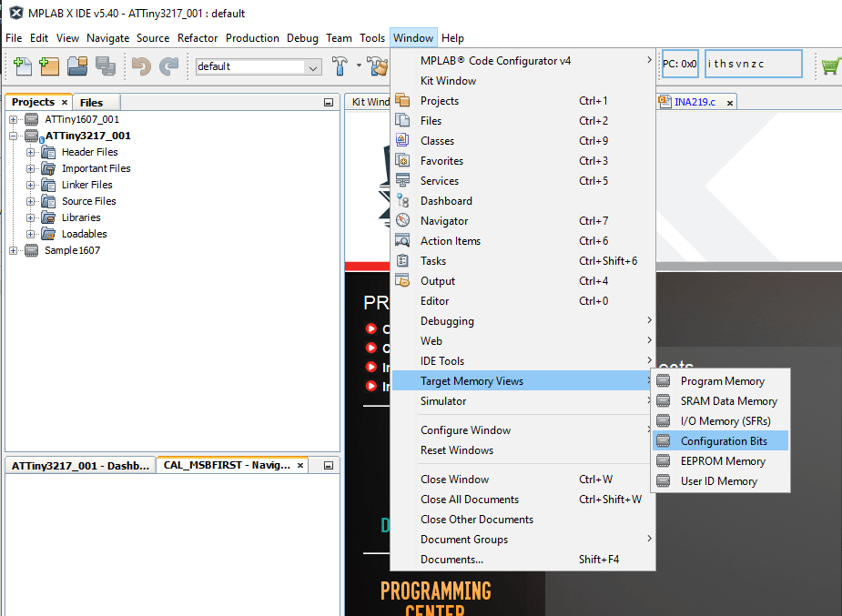Screen dimensions: 842x616
Task: Switch to the Files tab
Action: pyautogui.click(x=92, y=103)
